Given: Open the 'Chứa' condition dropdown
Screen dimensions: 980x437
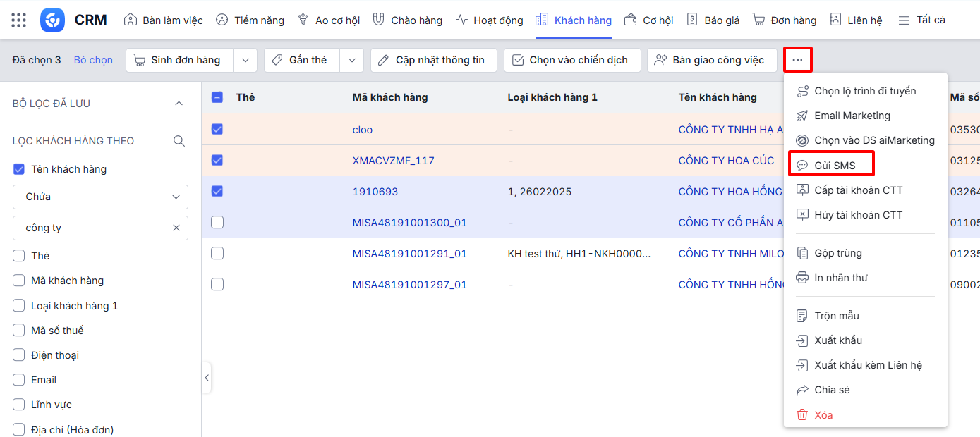Looking at the screenshot, I should click(100, 197).
